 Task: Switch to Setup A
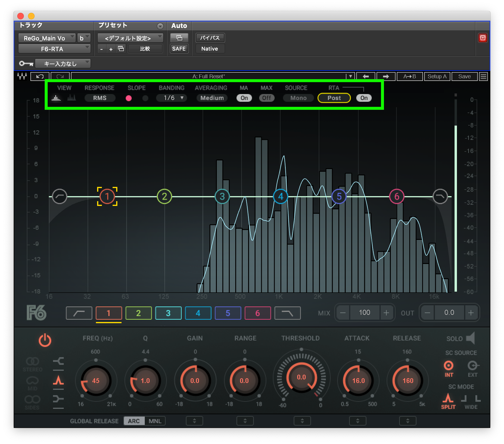coord(437,76)
